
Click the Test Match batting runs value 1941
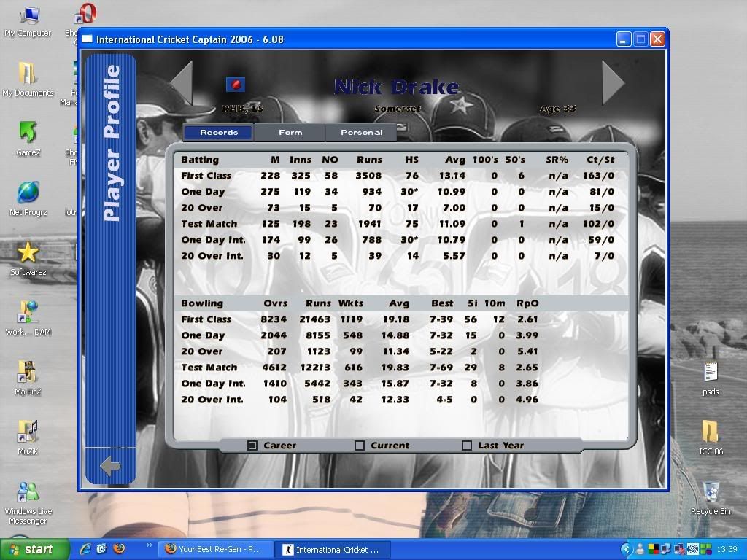pos(370,224)
